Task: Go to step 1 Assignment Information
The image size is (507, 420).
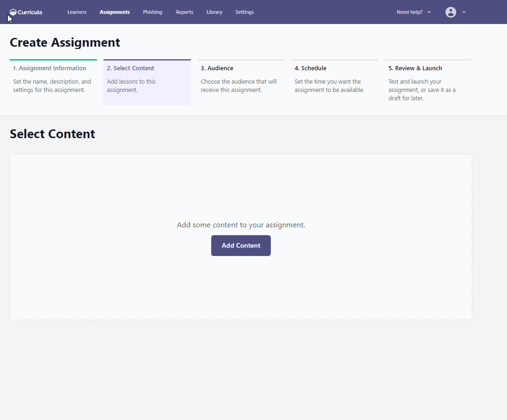Action: pyautogui.click(x=53, y=82)
